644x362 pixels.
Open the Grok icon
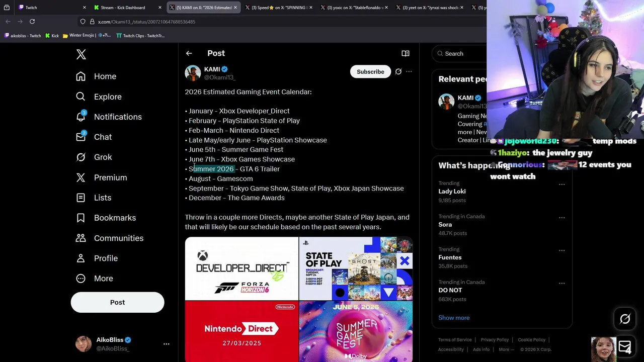click(80, 157)
